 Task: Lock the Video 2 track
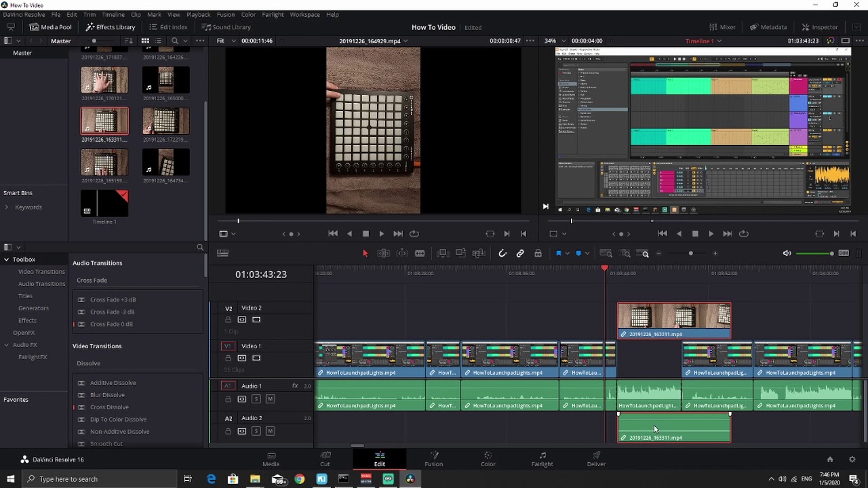pyautogui.click(x=229, y=320)
